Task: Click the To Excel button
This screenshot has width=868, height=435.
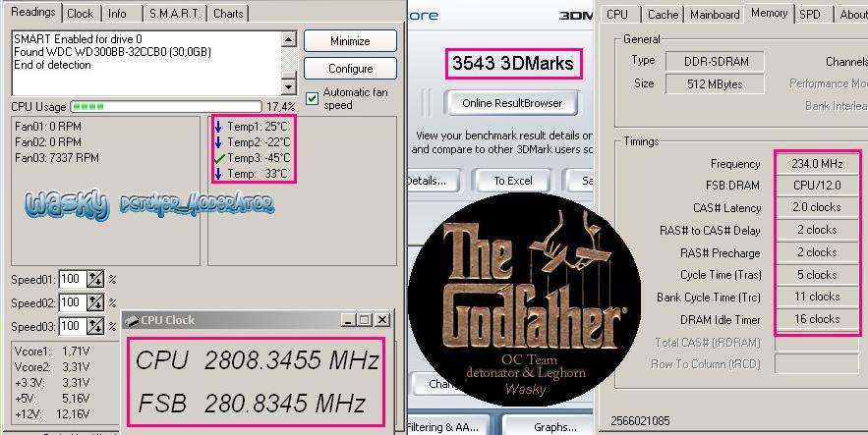Action: (x=512, y=181)
